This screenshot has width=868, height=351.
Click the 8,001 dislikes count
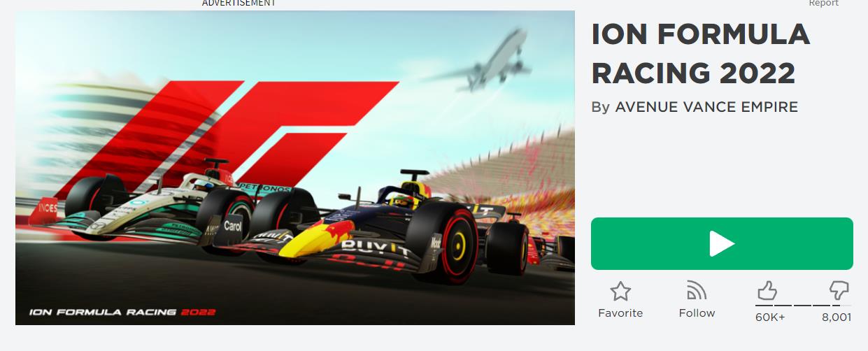837,317
